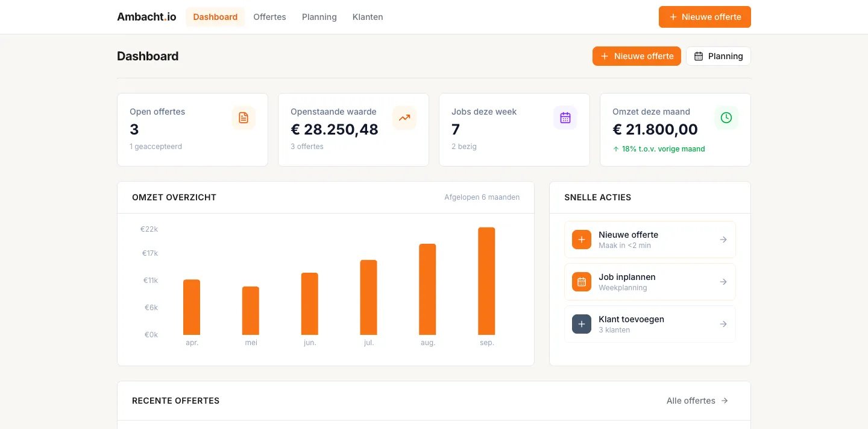Click the '3 klanten' subtext
The image size is (868, 429).
coord(614,330)
